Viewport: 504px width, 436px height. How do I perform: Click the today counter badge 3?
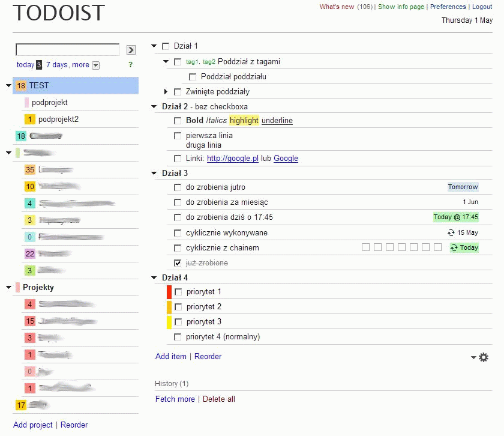tap(38, 65)
